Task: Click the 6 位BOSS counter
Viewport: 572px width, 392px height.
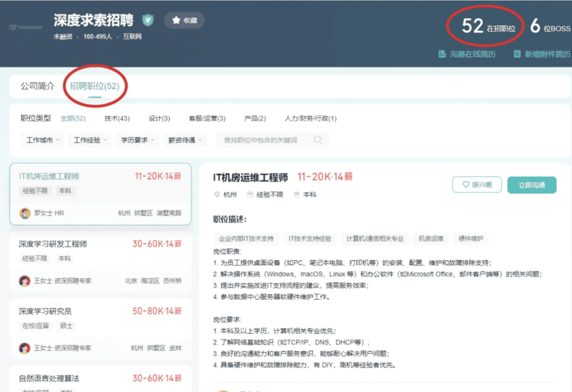Action: click(550, 26)
